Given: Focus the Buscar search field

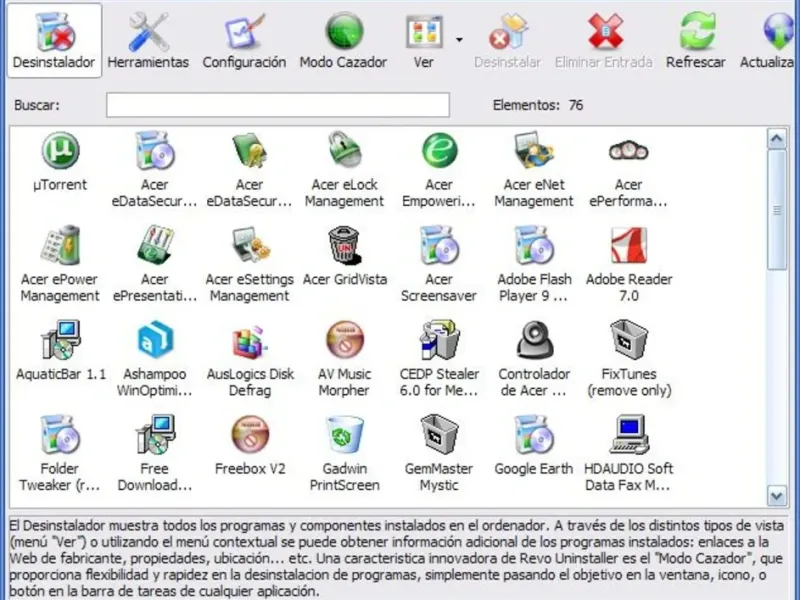Looking at the screenshot, I should (278, 105).
